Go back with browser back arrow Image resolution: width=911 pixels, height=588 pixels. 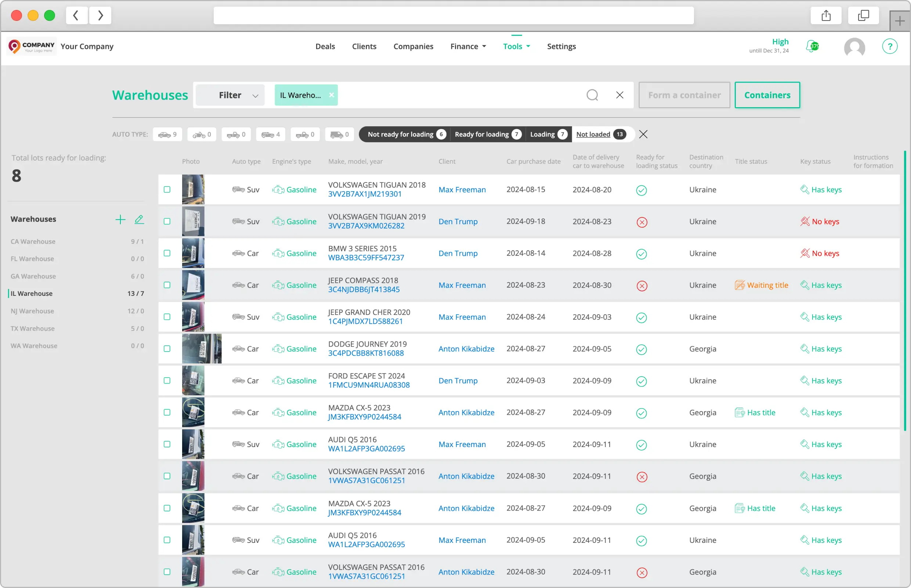click(x=76, y=15)
